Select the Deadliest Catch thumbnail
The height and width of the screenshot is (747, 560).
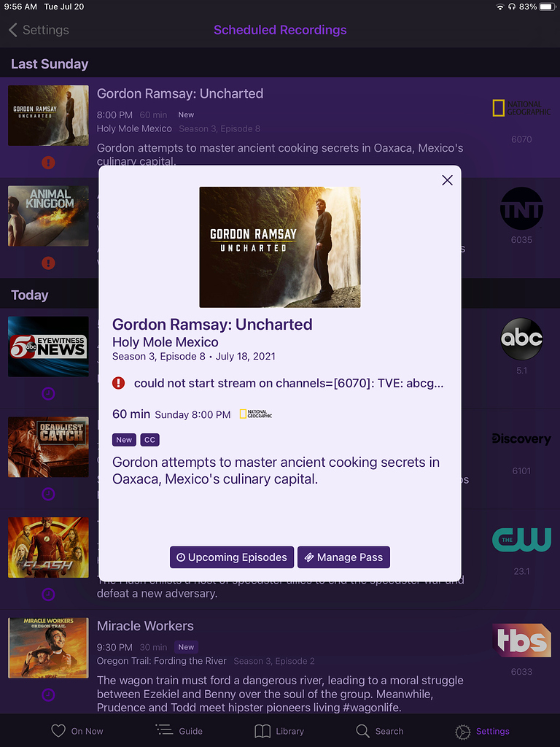tap(48, 447)
